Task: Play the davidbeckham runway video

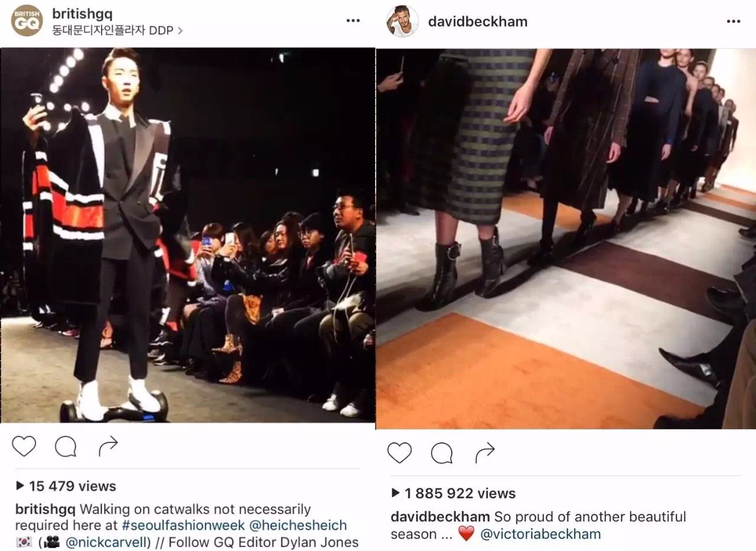Action: click(x=566, y=239)
